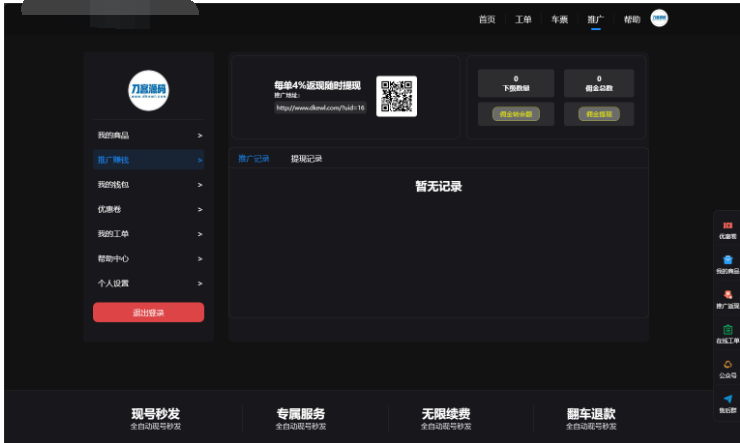
Task: Open 推广返现 icon in floating sidebar
Action: pos(727,295)
